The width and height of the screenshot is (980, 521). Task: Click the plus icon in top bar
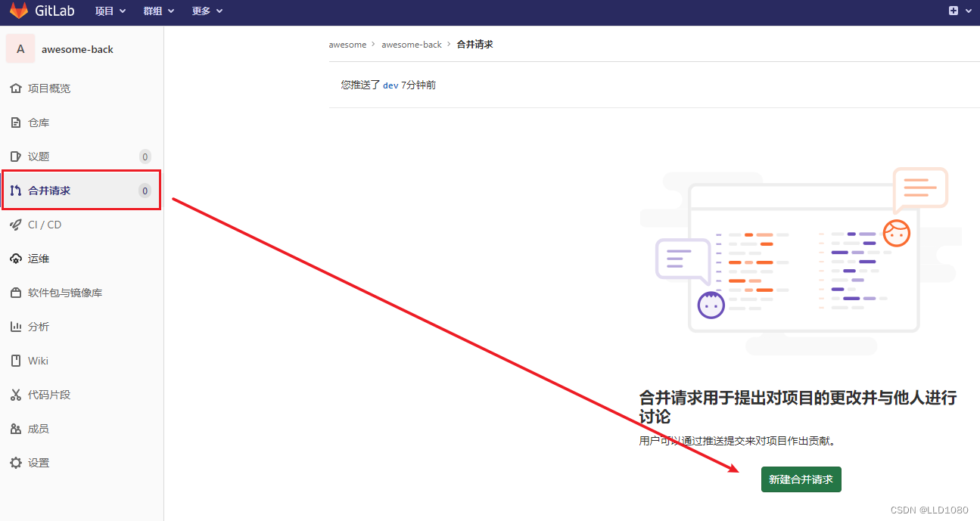coord(954,11)
